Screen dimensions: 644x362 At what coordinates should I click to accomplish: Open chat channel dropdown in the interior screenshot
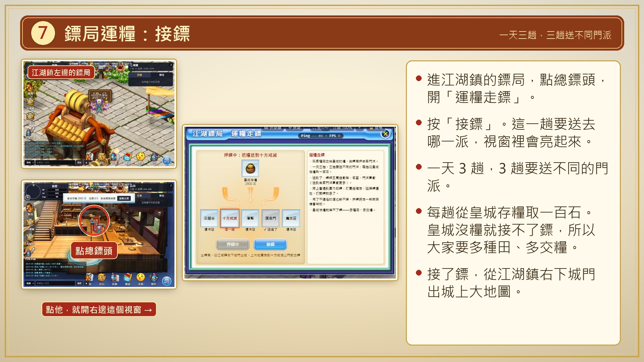30,283
